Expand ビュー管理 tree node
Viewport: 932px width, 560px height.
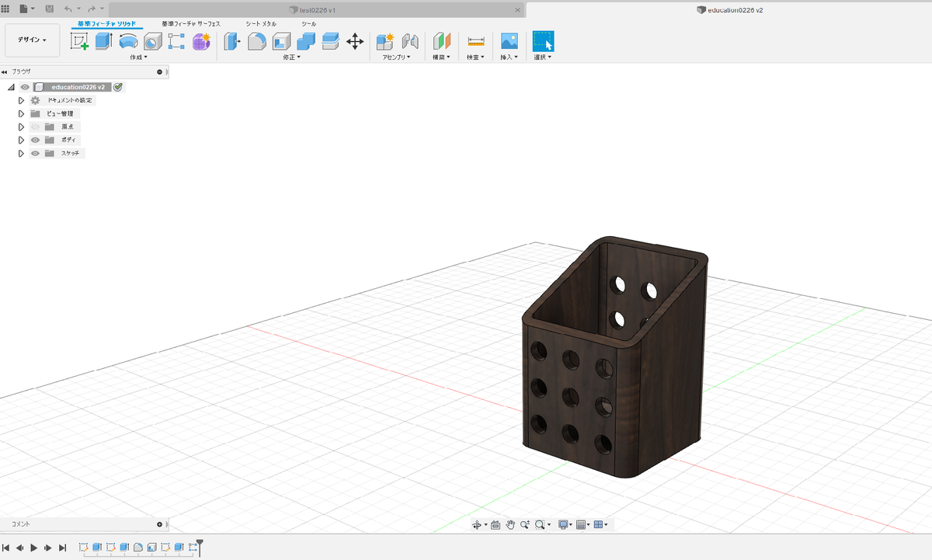tap(22, 113)
